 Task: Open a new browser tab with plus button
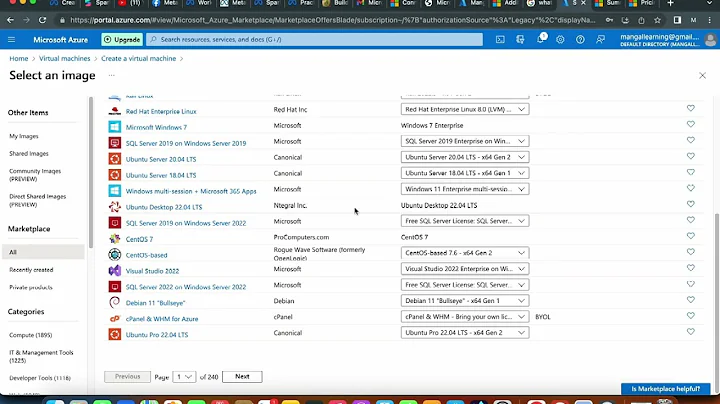tap(670, 3)
